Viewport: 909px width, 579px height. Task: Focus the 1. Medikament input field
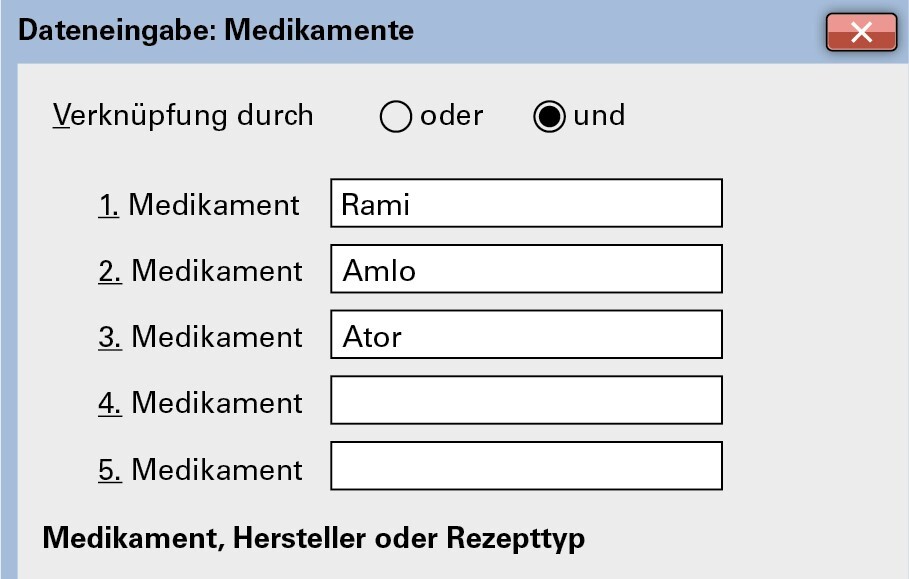526,204
